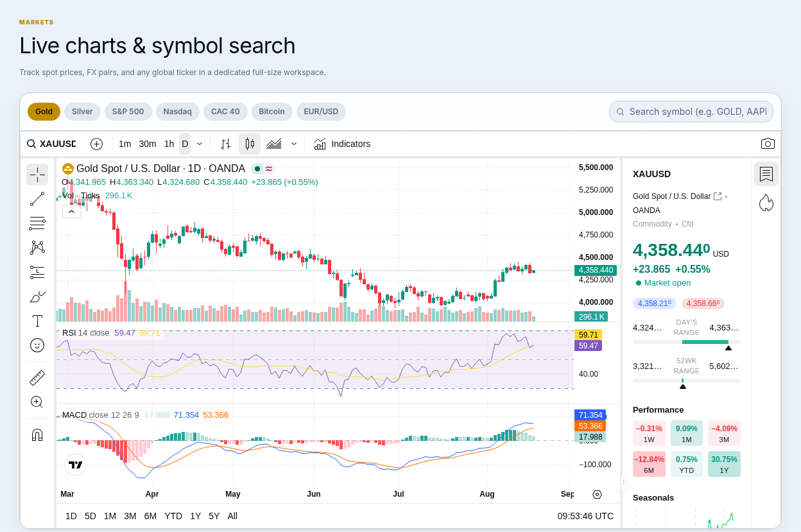Viewport: 801px width, 532px height.
Task: Collapse the right sidebar panel arrow
Action: coord(623,482)
